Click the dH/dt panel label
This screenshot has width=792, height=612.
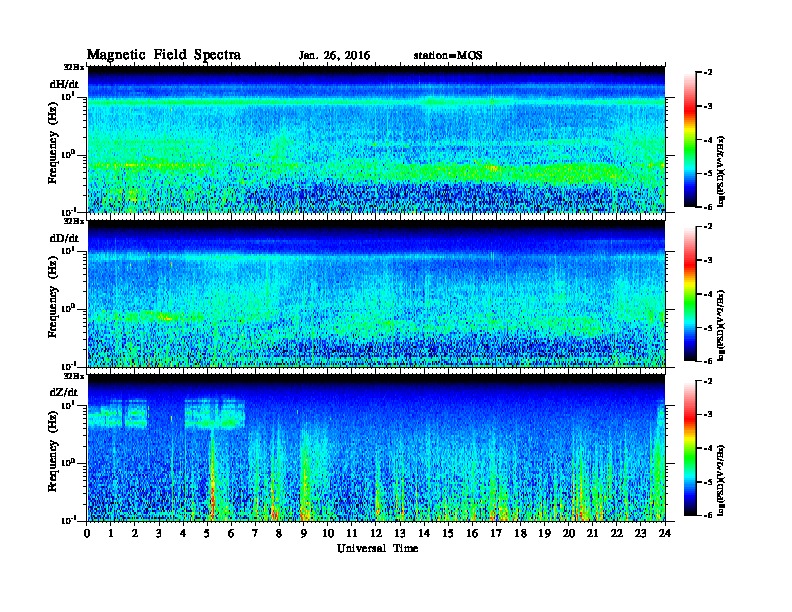(64, 84)
